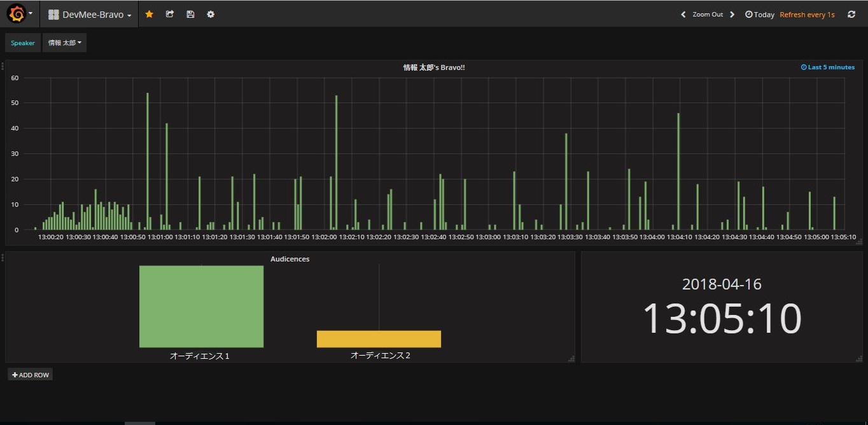868x425 pixels.
Task: Click the refresh dashboard icon
Action: [x=851, y=14]
